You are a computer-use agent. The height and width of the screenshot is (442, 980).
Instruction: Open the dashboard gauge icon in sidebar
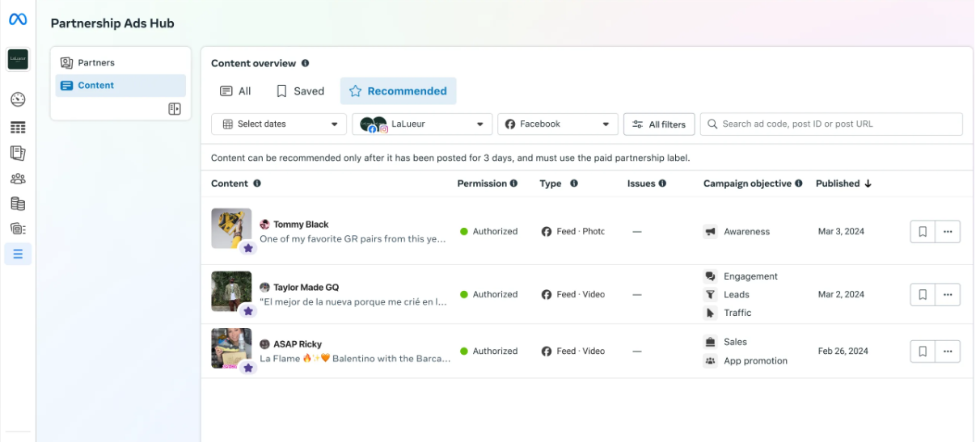tap(18, 99)
